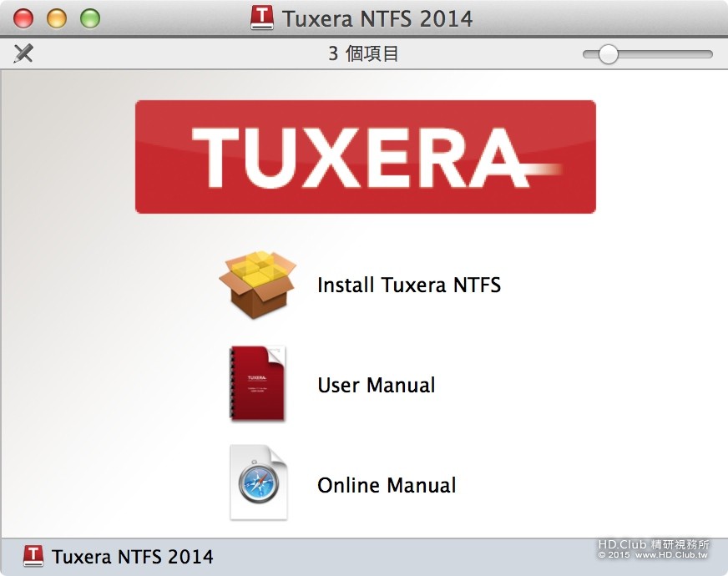
Task: Adjust the icon size slider knob
Action: [608, 54]
